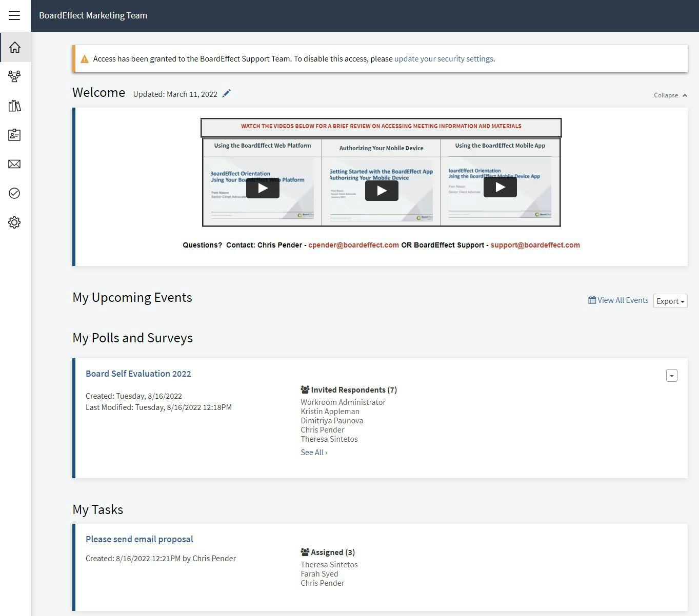Screen dimensions: 699x616
Task: Open the Please send email proposal task
Action: pyautogui.click(x=139, y=539)
